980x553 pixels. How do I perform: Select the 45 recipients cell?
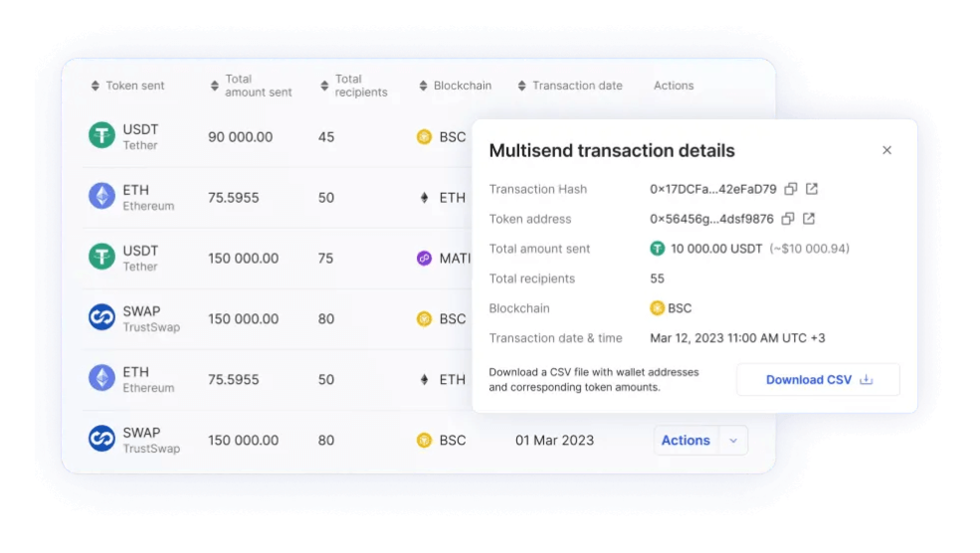326,137
